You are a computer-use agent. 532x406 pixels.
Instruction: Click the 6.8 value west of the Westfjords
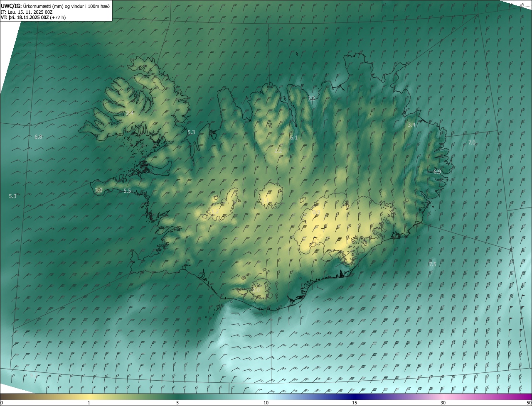[x=38, y=137]
